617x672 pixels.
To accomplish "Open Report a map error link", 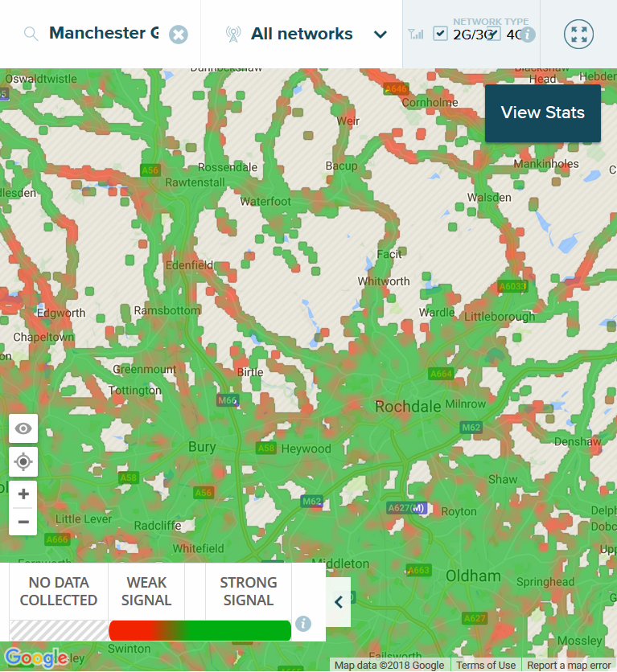I will 569,665.
